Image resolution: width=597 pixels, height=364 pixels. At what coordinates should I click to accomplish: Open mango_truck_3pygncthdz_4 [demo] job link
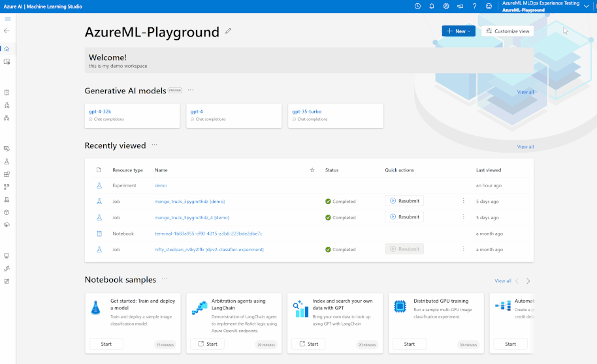(192, 218)
